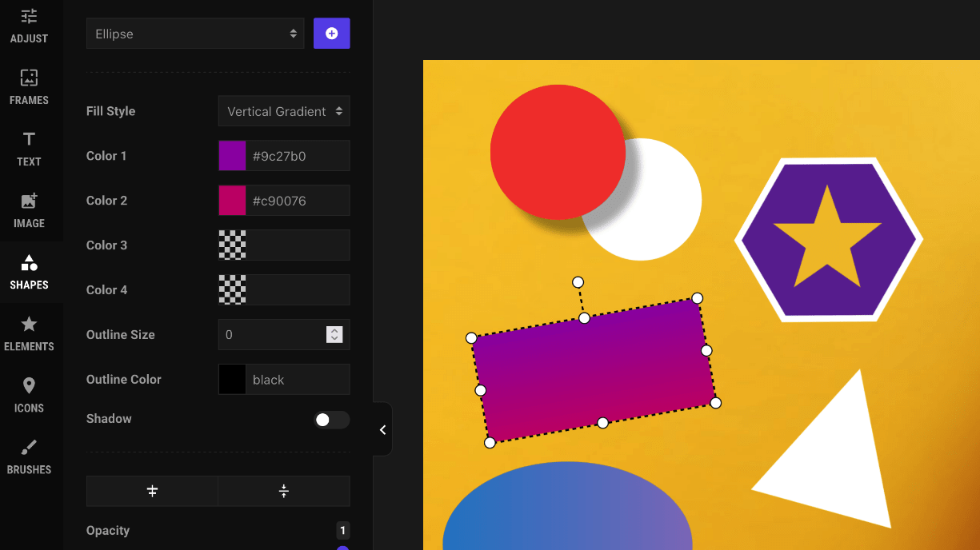Open the Image panel
This screenshot has height=550, width=980.
tap(29, 210)
